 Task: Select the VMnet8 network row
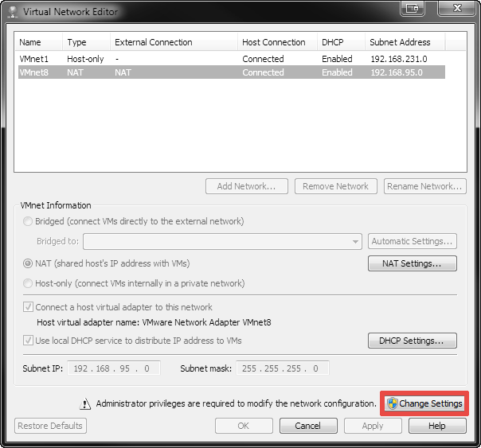[232, 72]
